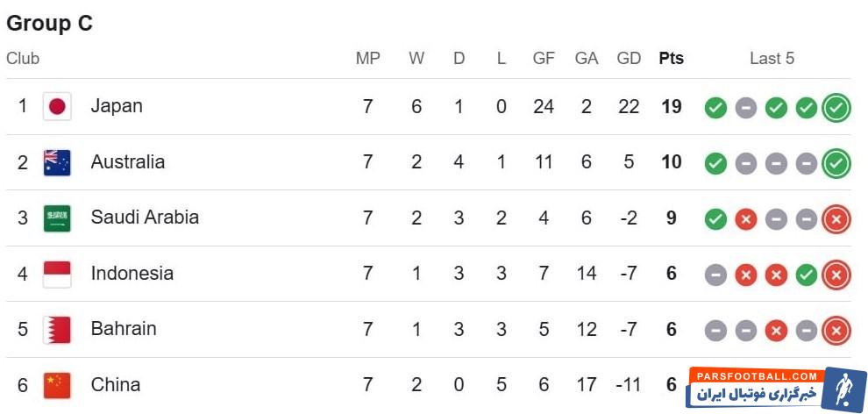Click Saudi Arabia's most recent loss icon

[x=836, y=219]
